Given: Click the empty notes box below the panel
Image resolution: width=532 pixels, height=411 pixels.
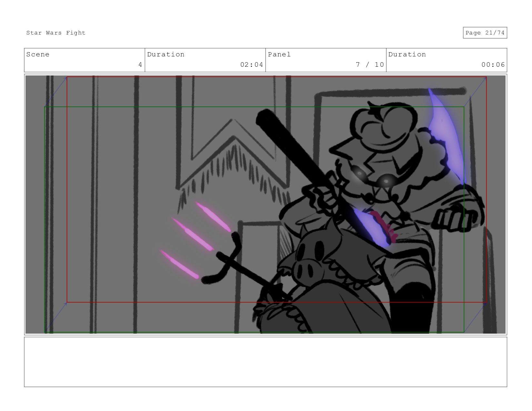Looking at the screenshot, I should pos(266,362).
